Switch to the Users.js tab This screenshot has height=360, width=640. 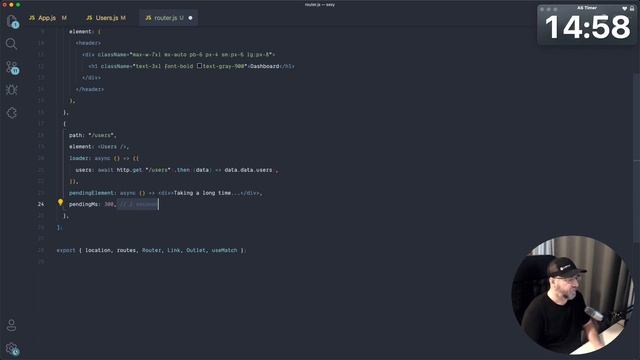click(107, 18)
